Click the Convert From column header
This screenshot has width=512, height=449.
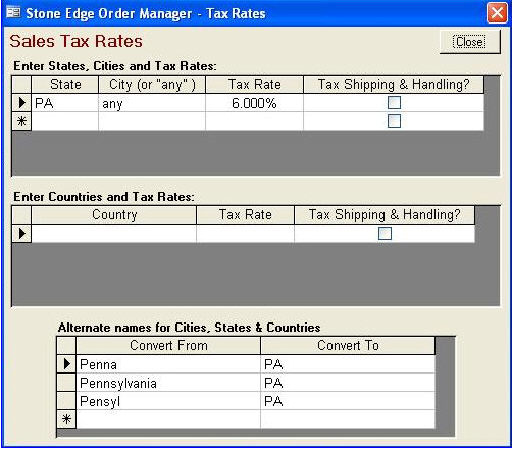[169, 346]
